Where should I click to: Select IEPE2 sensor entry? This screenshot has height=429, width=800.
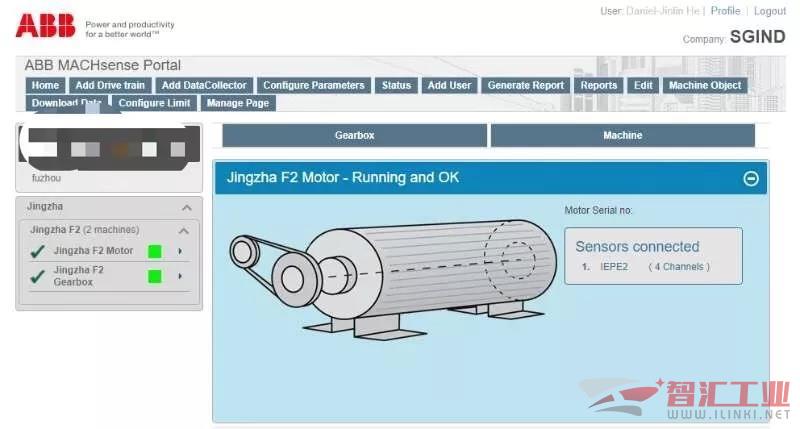(x=613, y=267)
